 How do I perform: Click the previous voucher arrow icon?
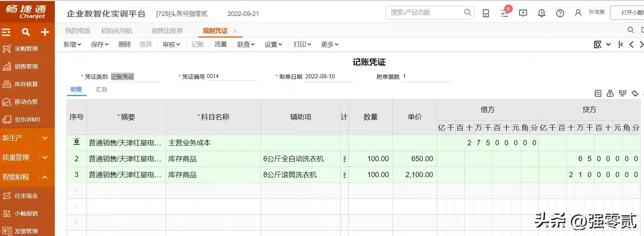point(631,44)
